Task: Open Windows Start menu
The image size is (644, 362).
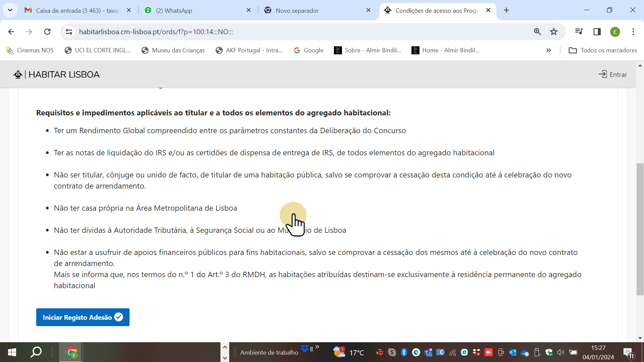Action: pos(12,352)
